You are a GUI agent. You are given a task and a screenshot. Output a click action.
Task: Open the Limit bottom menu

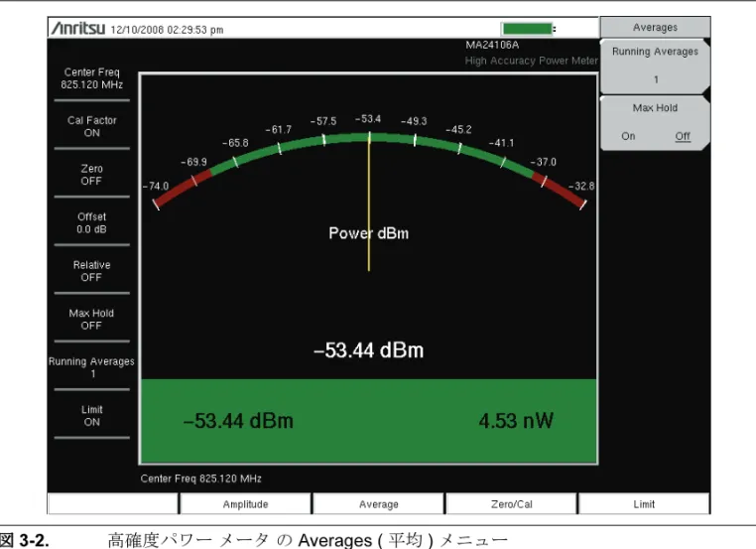pos(644,504)
